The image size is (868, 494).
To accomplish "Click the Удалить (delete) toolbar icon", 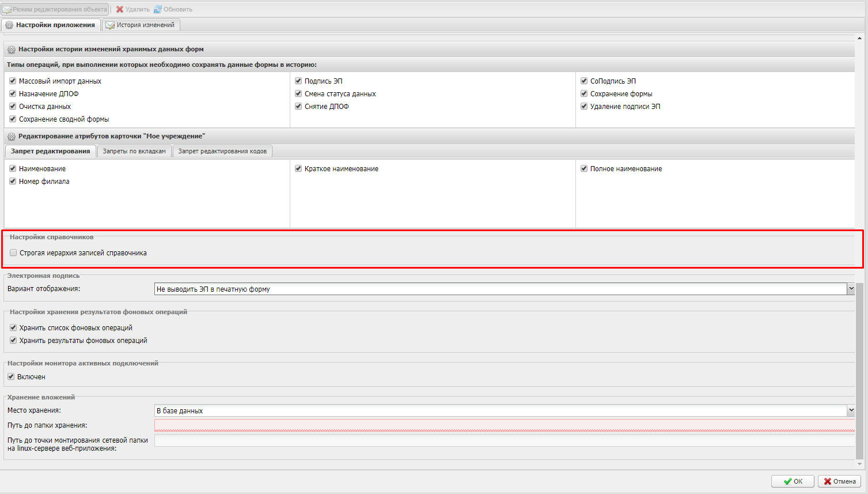I will 120,9.
